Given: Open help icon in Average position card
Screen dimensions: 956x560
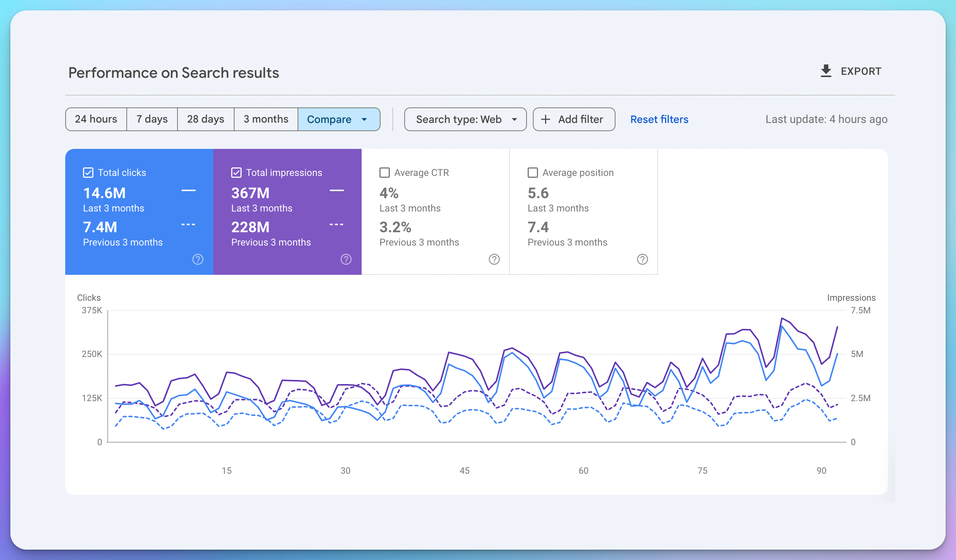Looking at the screenshot, I should pyautogui.click(x=642, y=259).
